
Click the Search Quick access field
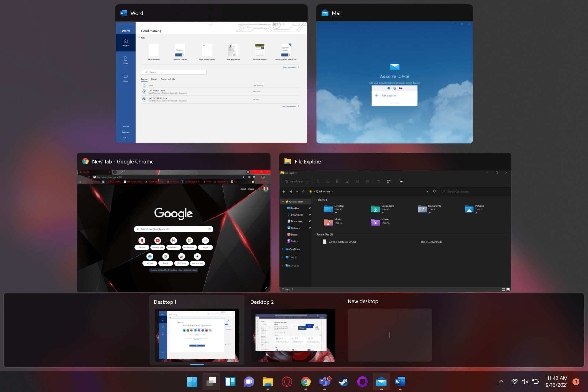(475, 191)
